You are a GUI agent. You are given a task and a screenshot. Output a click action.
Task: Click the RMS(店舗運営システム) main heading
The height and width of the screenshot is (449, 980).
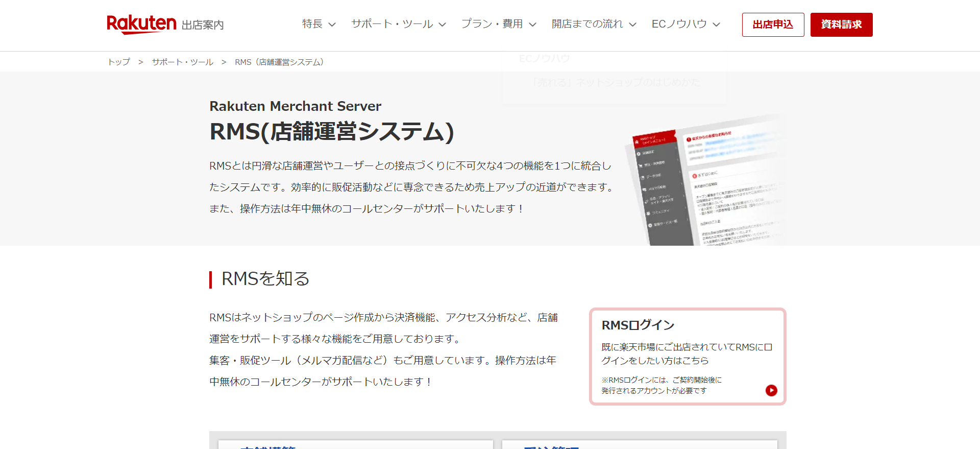point(331,131)
